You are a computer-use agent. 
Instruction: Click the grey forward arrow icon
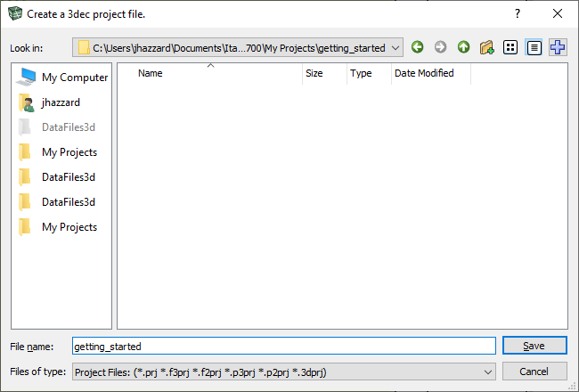point(440,47)
